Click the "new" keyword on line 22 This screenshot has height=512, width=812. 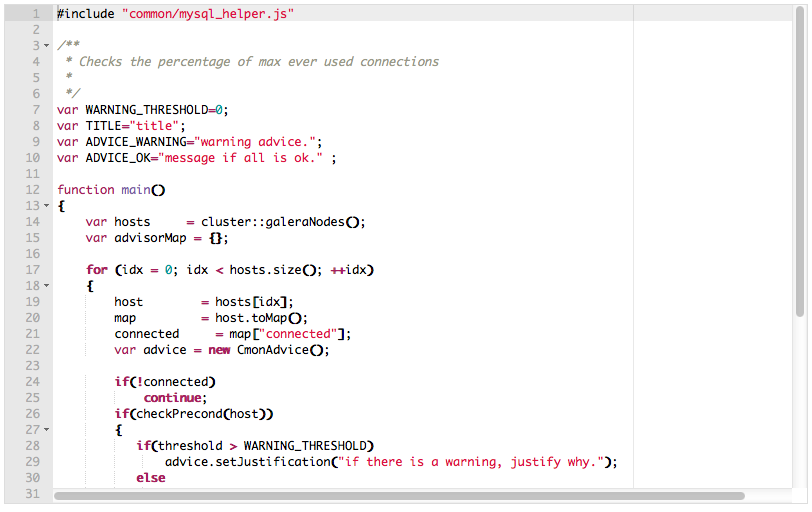219,350
